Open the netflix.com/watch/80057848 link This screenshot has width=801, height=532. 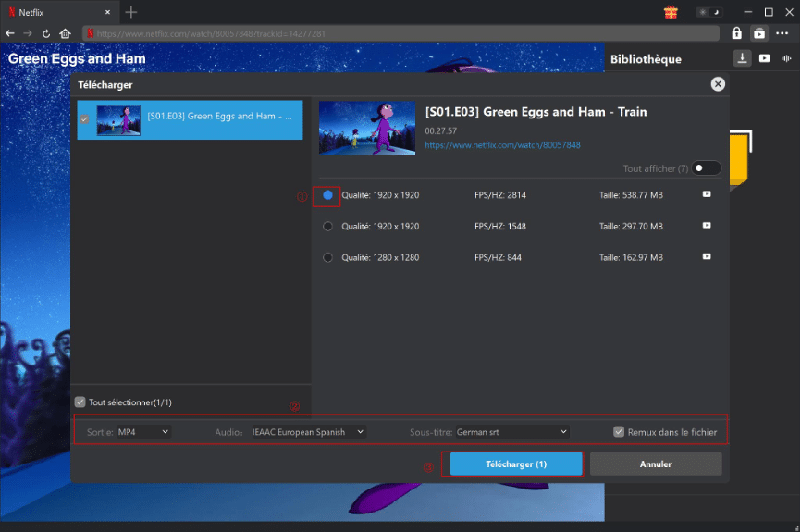coord(502,145)
